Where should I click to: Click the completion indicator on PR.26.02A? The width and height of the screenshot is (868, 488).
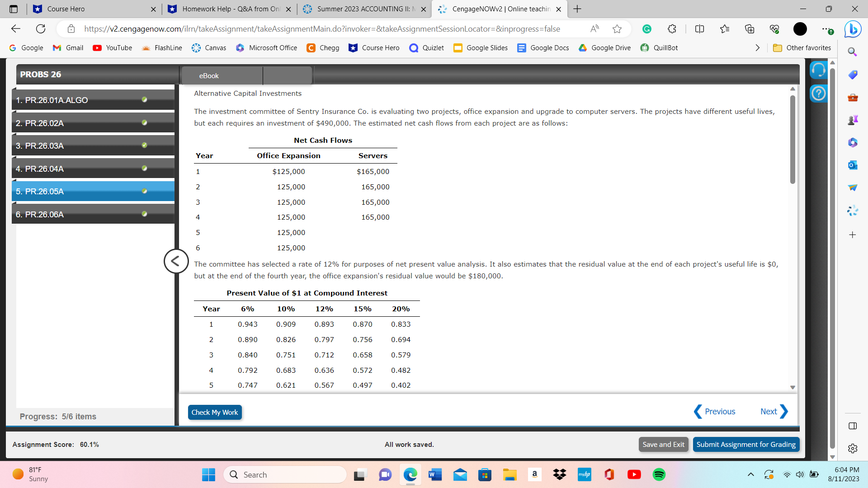144,122
